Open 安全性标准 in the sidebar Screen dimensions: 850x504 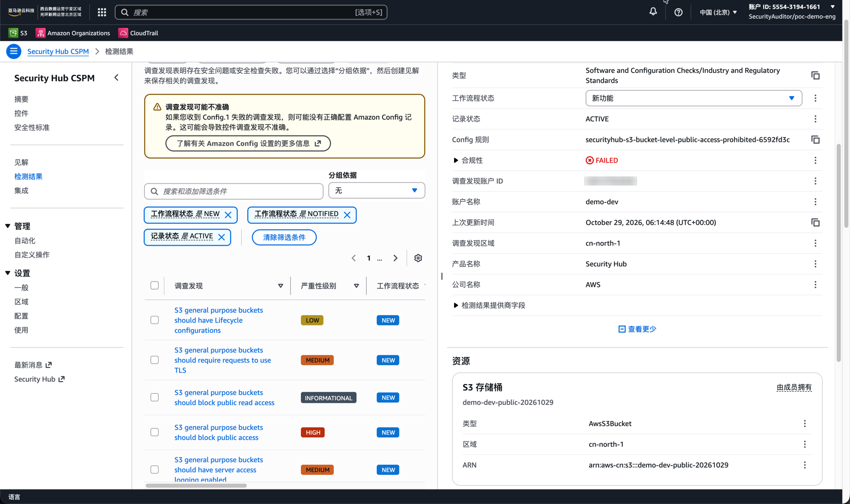coord(32,127)
